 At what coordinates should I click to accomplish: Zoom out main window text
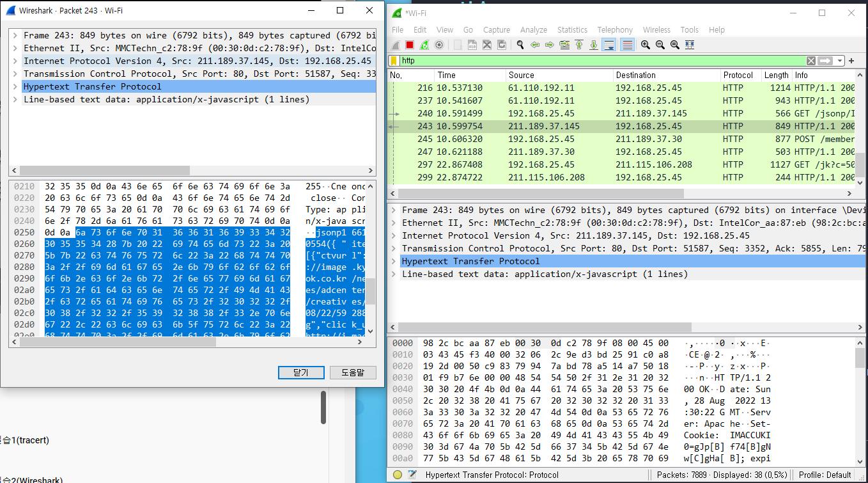click(x=660, y=45)
